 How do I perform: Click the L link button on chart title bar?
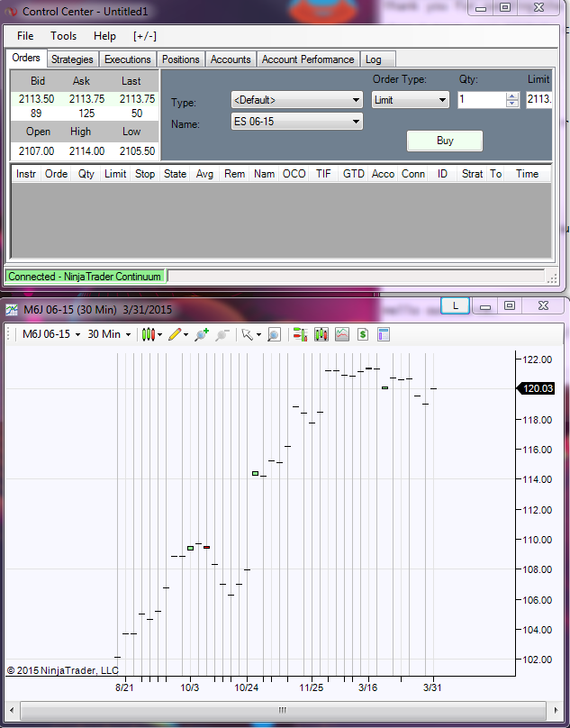(x=455, y=305)
